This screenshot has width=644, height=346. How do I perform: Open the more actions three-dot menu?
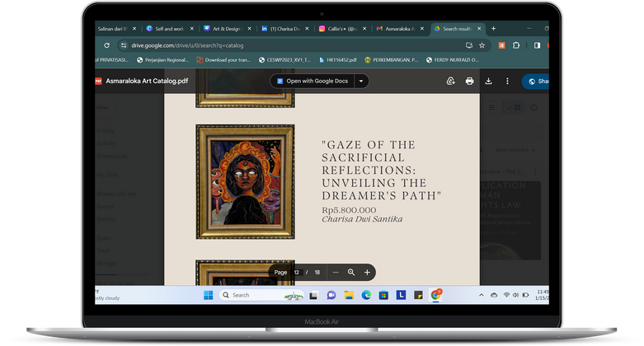pos(507,82)
